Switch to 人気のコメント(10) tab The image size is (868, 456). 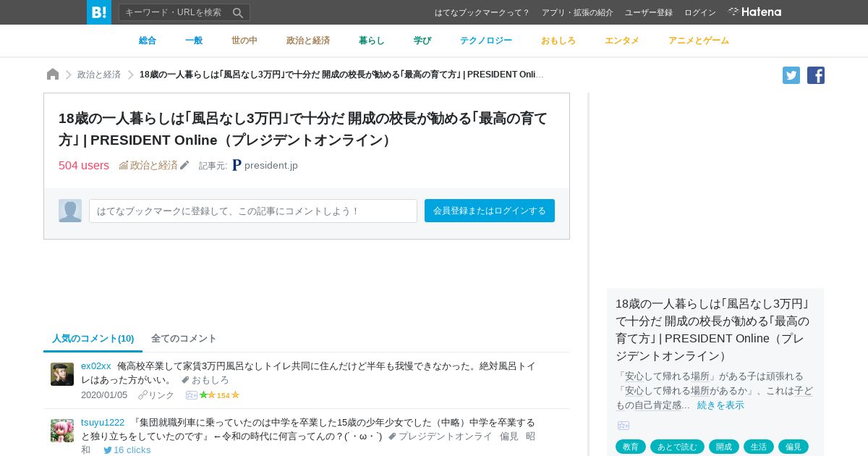93,338
